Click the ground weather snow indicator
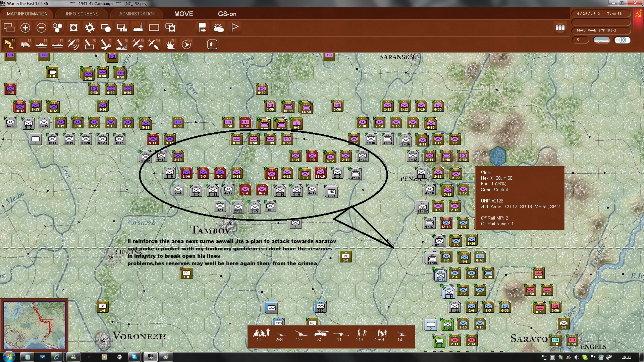 tap(601, 40)
